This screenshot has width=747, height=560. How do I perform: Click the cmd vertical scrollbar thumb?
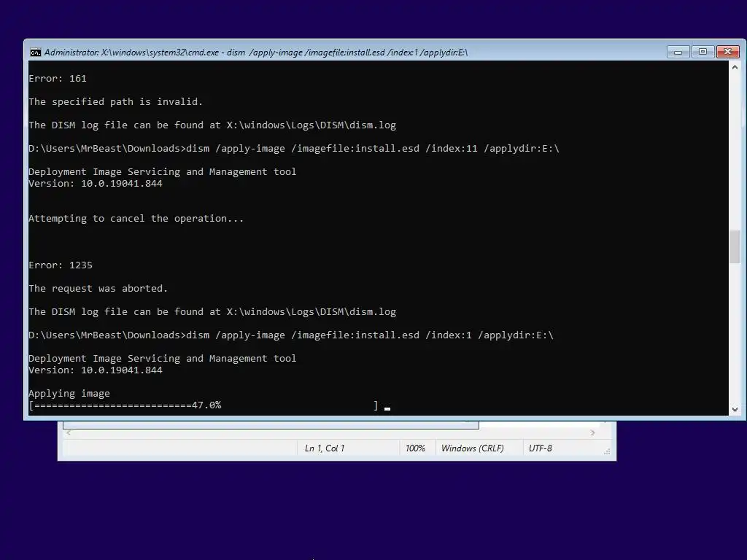(735, 246)
